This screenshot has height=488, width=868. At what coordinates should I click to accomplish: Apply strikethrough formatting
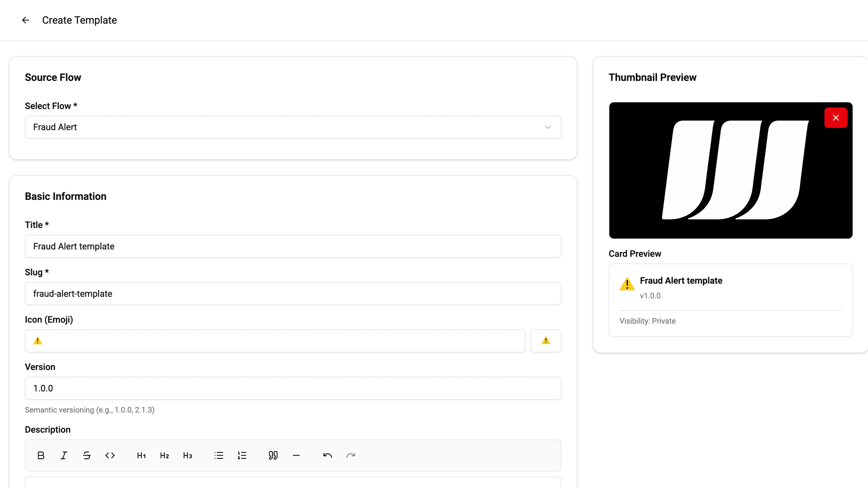[87, 455]
